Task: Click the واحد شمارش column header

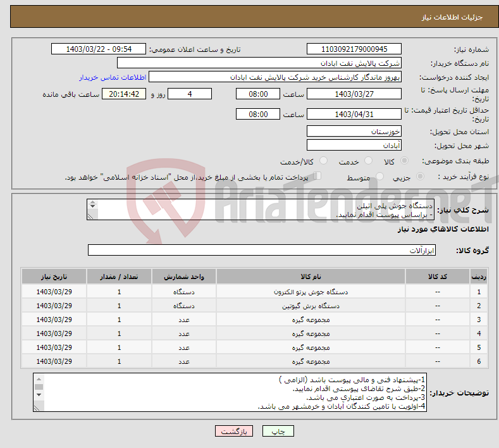Action: 184,277
